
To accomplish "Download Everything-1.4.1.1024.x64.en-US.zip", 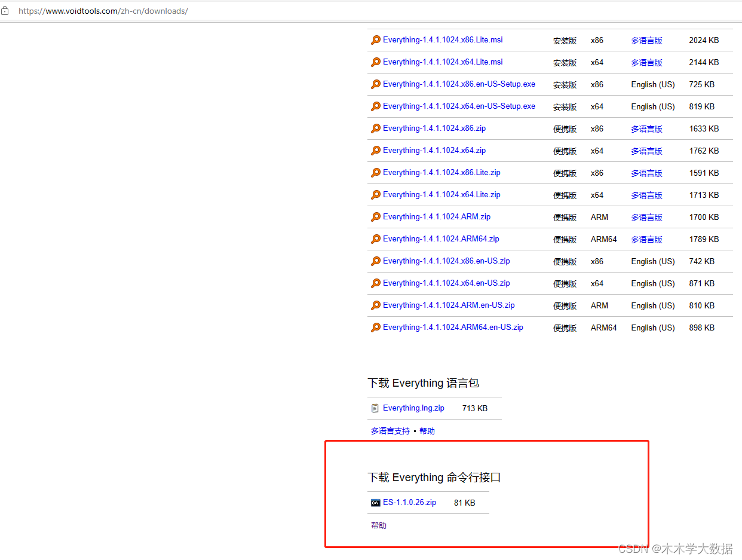I will click(x=446, y=283).
